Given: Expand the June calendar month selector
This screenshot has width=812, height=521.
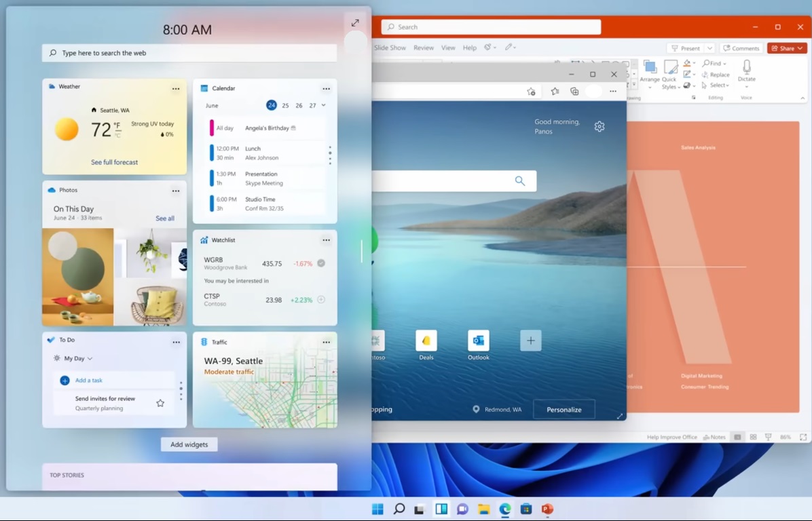Looking at the screenshot, I should 322,105.
